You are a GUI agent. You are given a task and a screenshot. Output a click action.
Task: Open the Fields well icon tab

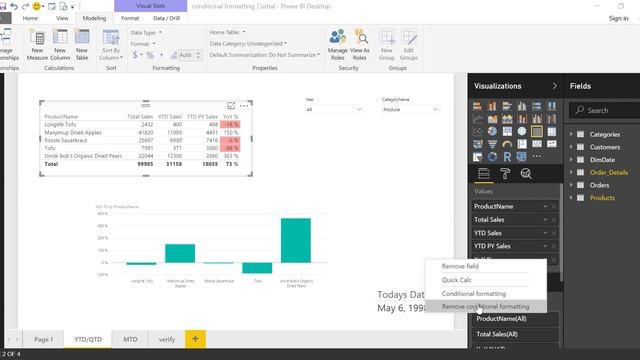click(484, 174)
